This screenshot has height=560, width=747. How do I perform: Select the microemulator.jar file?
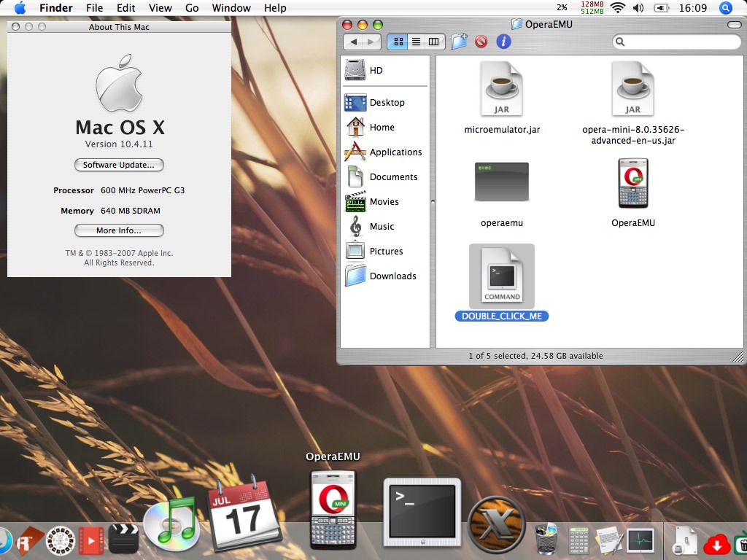coord(502,90)
